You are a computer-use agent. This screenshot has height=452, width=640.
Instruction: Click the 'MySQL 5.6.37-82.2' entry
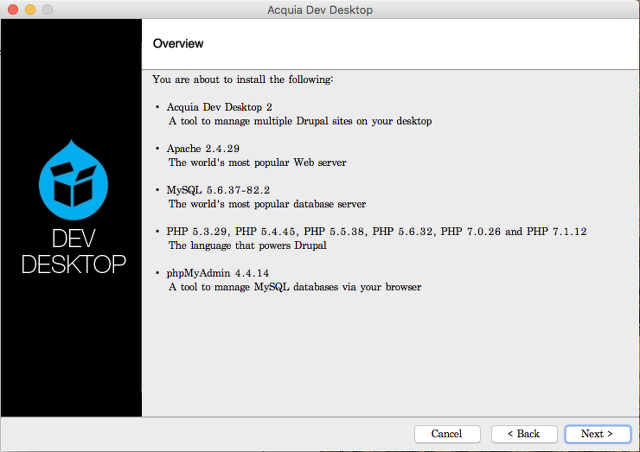coord(218,190)
